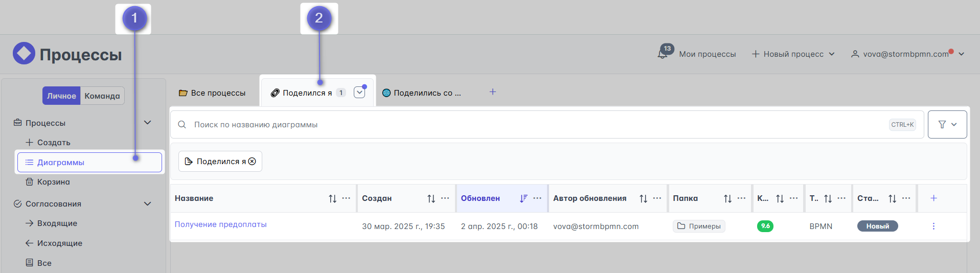
Task: Click the notifications bell icon
Action: point(663,54)
